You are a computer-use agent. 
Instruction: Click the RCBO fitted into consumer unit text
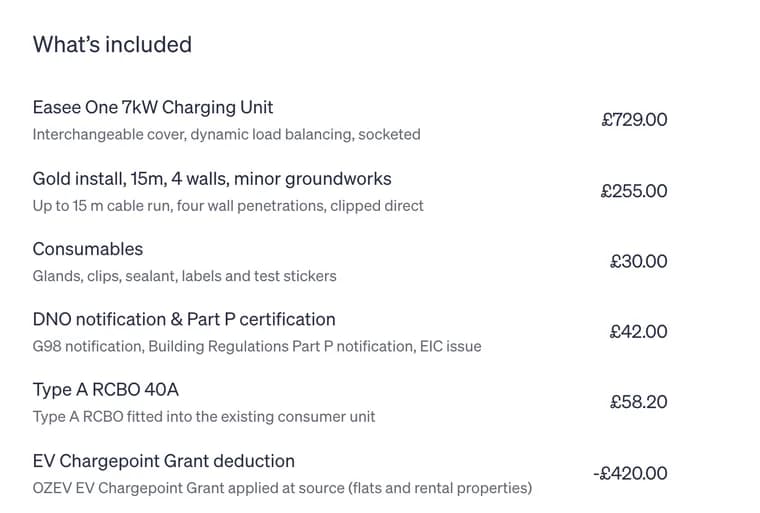click(x=204, y=417)
